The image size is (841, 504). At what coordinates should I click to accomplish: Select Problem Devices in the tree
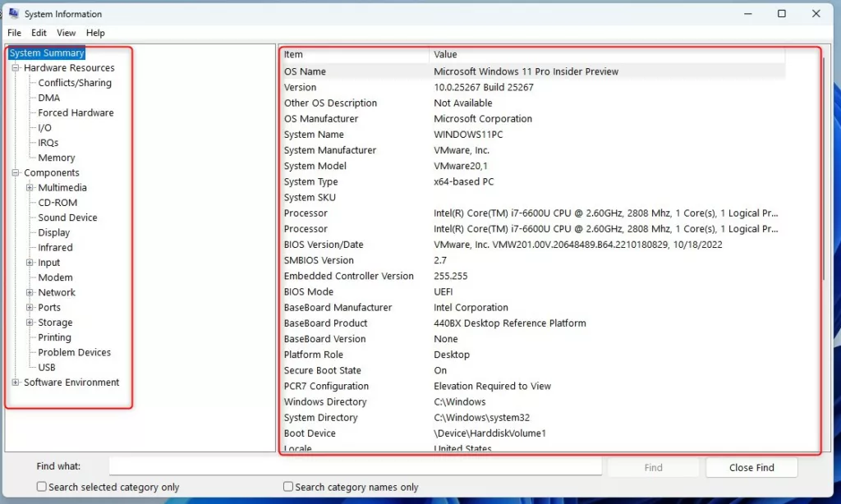(x=74, y=352)
